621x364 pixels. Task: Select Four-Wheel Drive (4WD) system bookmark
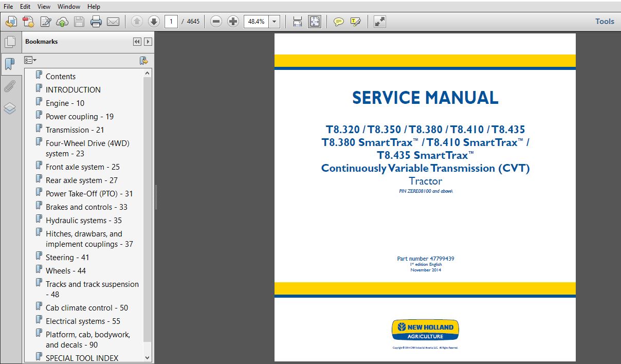(x=87, y=148)
